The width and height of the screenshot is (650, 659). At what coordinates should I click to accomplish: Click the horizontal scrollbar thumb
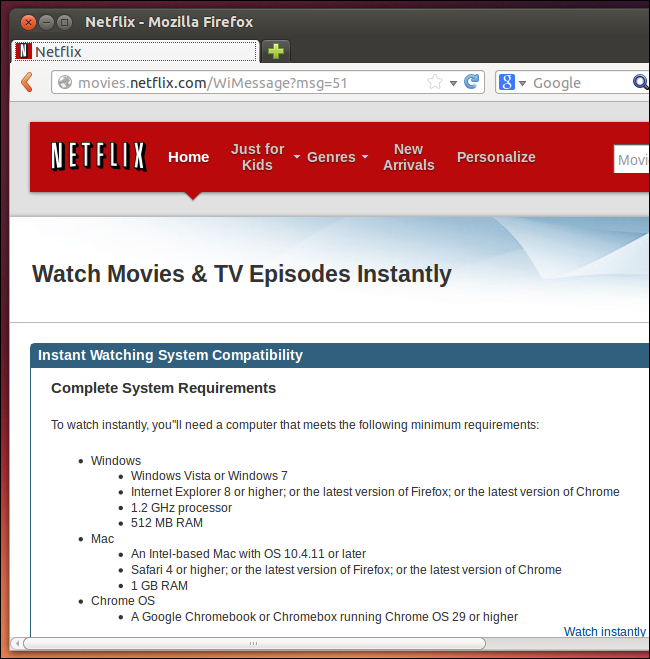click(254, 643)
